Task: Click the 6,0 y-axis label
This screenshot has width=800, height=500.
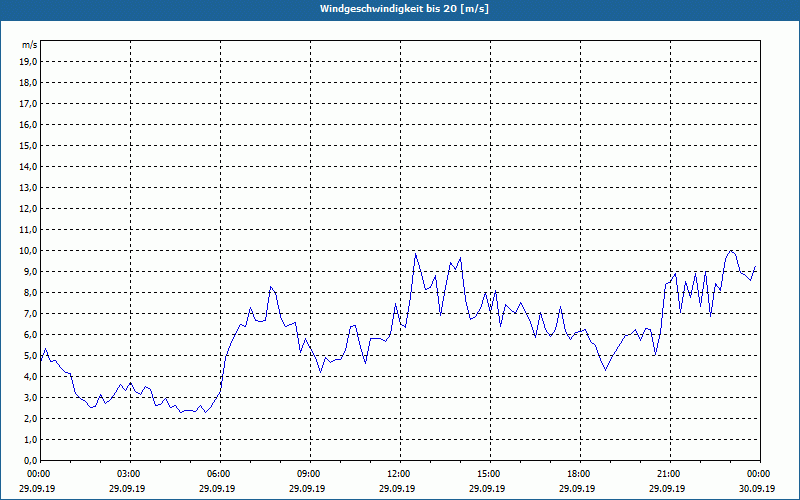Action: tap(30, 334)
